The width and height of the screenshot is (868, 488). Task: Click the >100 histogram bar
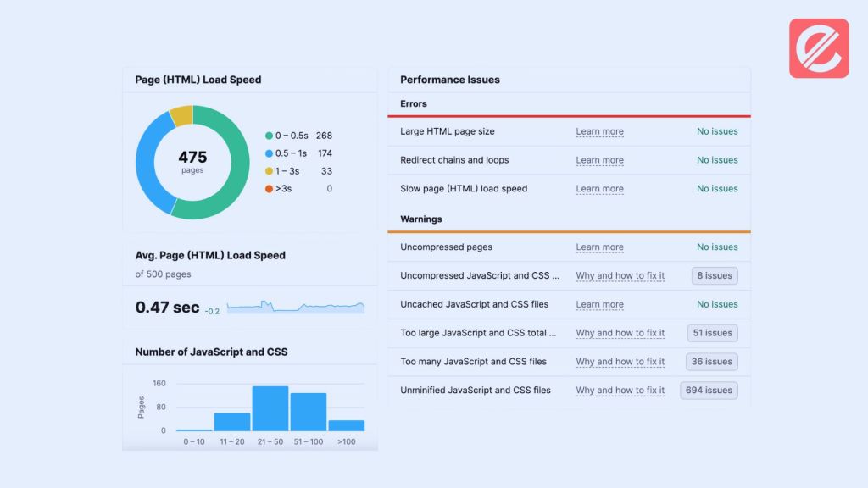coord(347,425)
